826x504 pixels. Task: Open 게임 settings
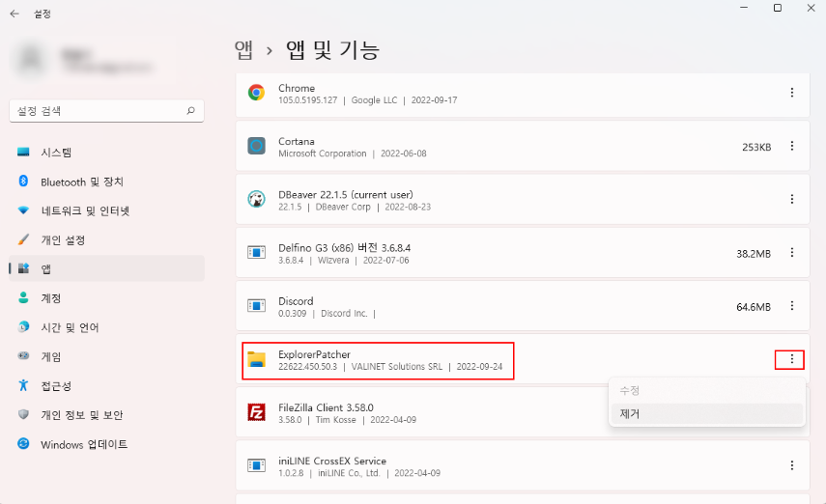106,356
